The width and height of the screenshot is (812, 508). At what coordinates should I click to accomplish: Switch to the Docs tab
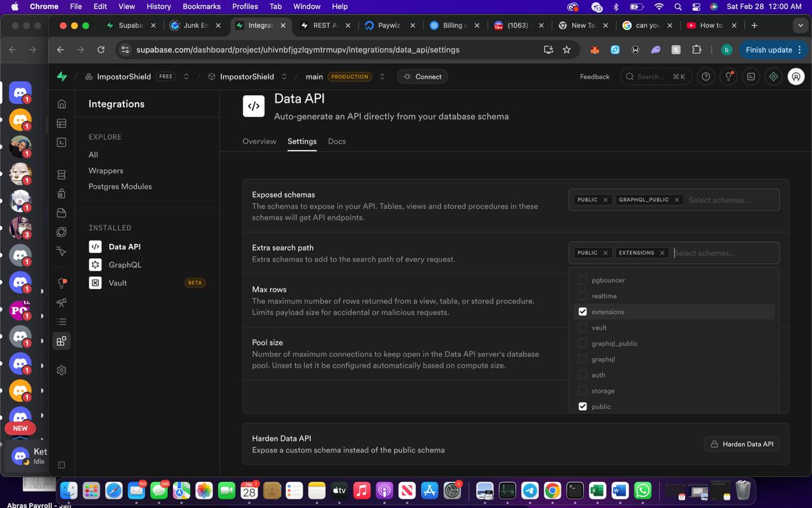click(336, 142)
